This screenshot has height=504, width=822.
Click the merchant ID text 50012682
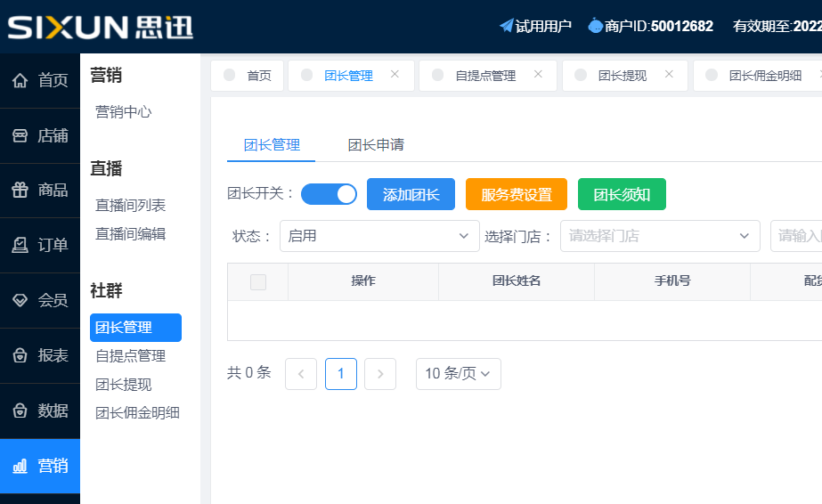[x=681, y=26]
